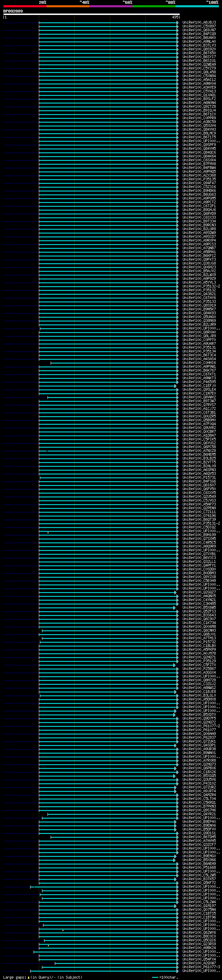Click the orange ~40% identity legend segment
The image size is (222, 980).
pyautogui.click(x=68, y=6)
